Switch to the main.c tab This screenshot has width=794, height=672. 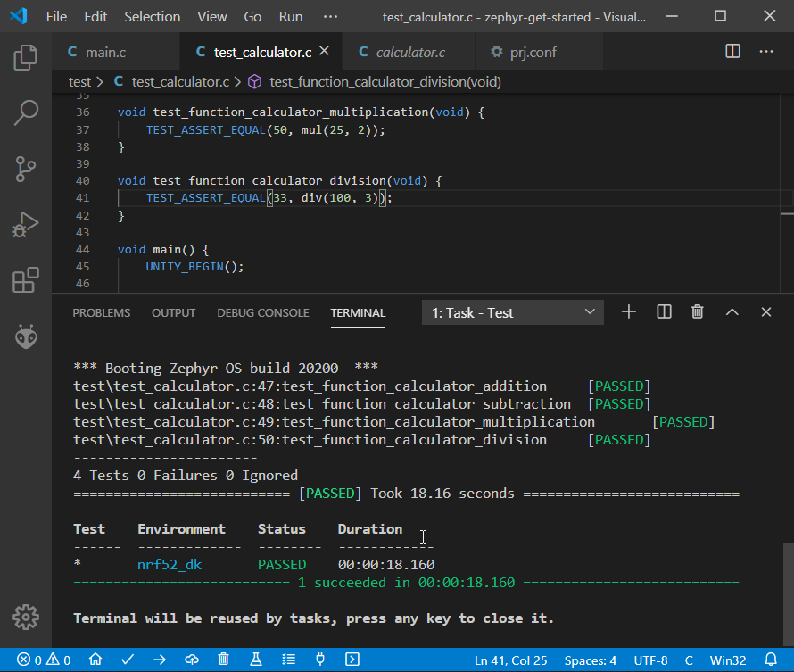(115, 52)
